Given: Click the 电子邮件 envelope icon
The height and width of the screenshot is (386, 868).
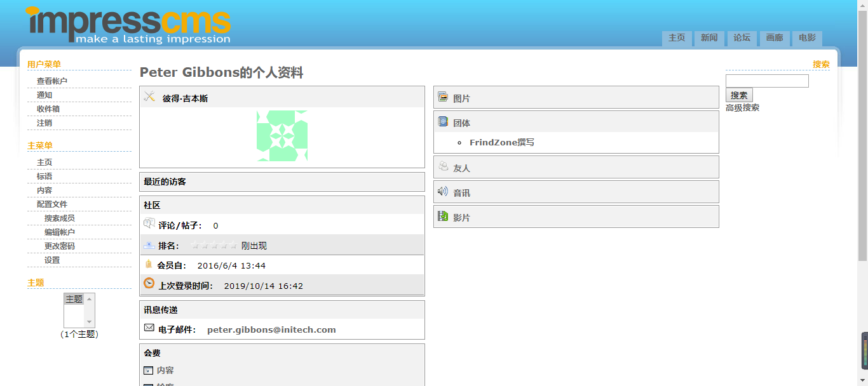Looking at the screenshot, I should 149,328.
